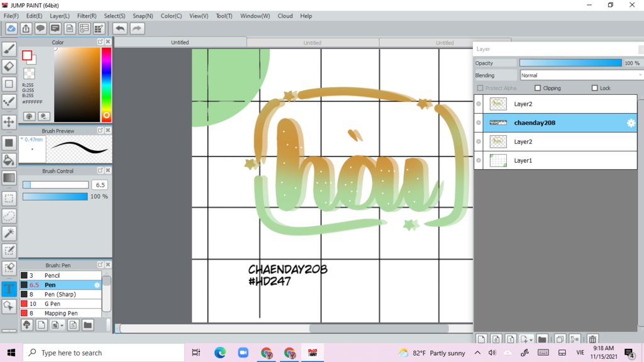The width and height of the screenshot is (644, 362).
Task: Undock the Brush Control panel
Action: 100,170
